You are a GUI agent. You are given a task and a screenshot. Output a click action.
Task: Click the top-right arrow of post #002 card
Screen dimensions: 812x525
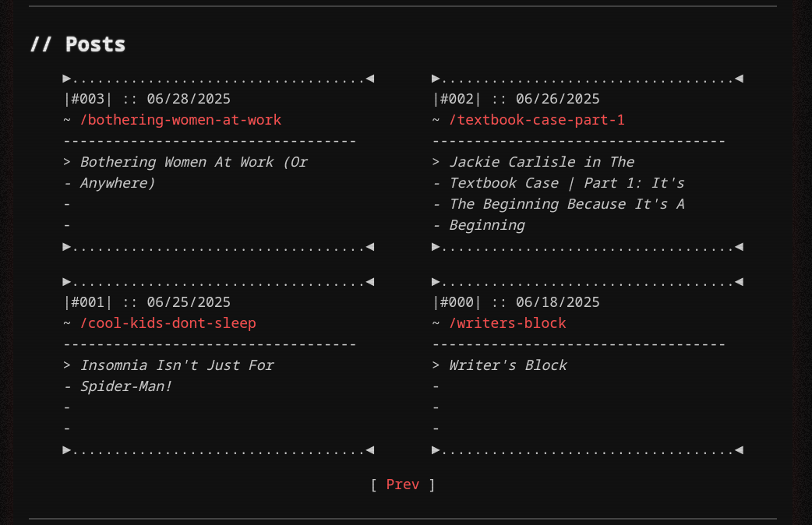click(x=739, y=79)
